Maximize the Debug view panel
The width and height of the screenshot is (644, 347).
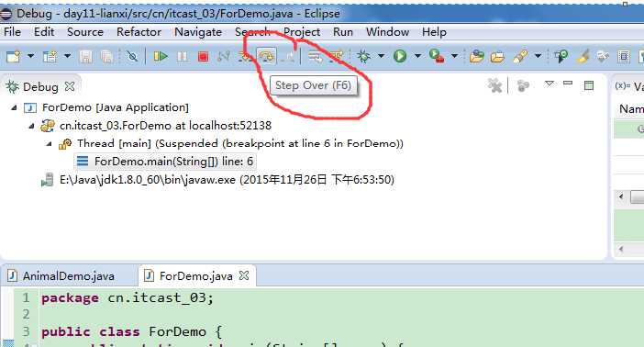click(x=589, y=85)
